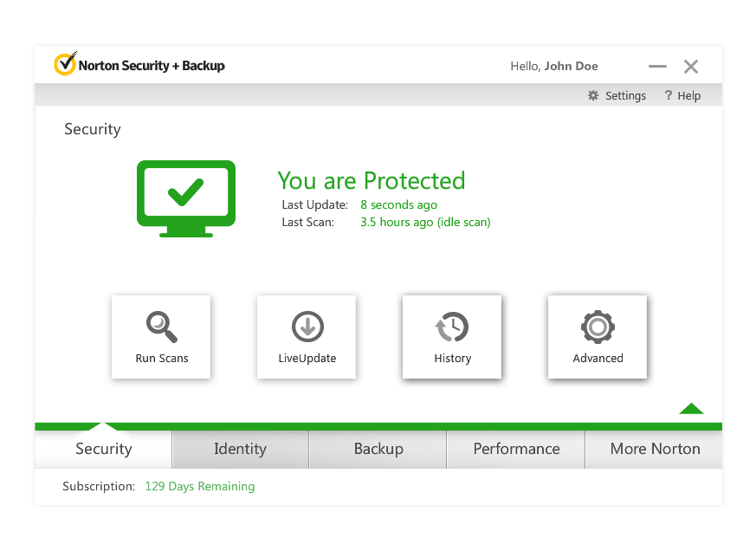The width and height of the screenshot is (756, 551).
Task: Open History using the clock icon
Action: coord(452,327)
